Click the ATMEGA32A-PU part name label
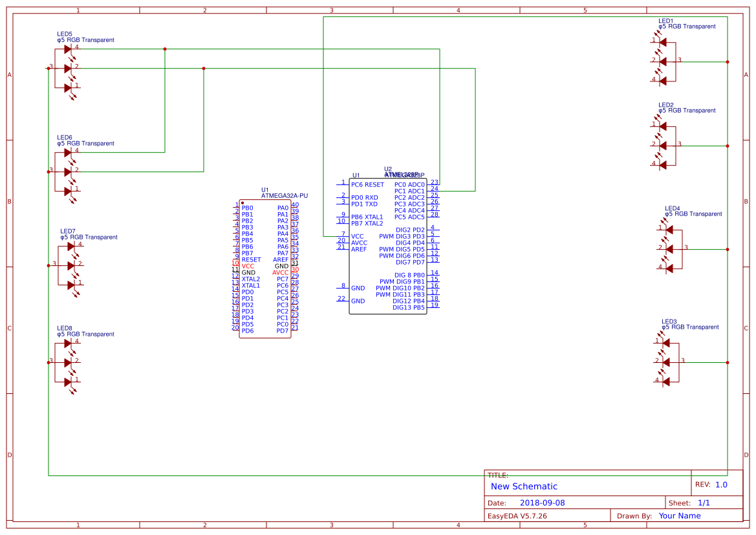 click(285, 195)
